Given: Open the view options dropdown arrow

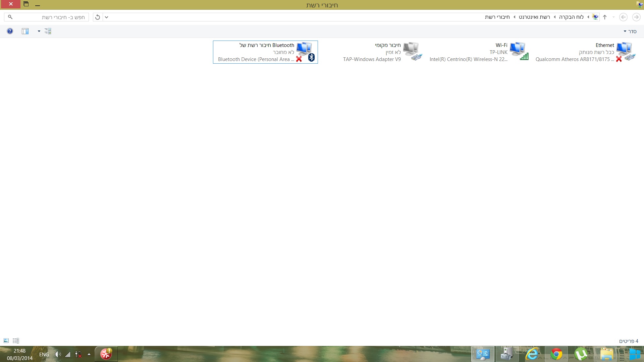Looking at the screenshot, I should 39,31.
